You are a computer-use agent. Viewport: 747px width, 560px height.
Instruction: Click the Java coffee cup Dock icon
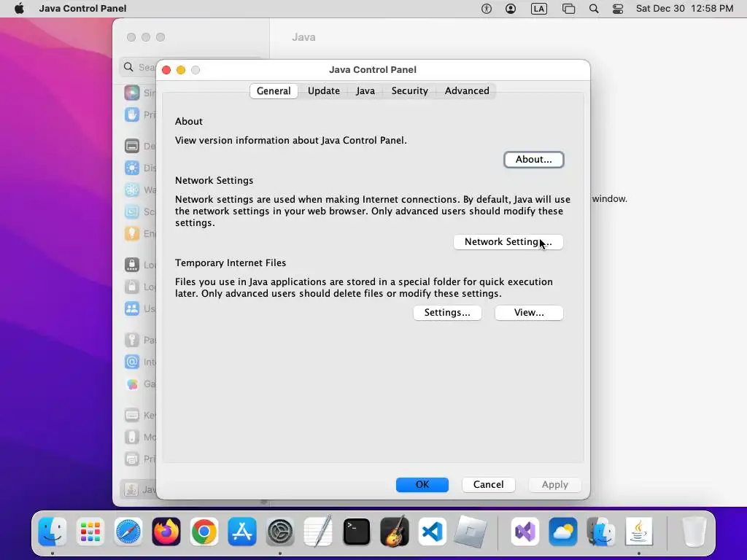639,532
